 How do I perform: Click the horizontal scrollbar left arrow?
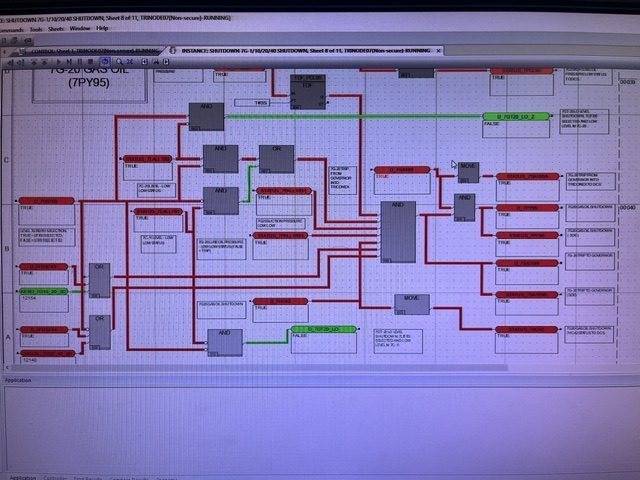pos(7,368)
